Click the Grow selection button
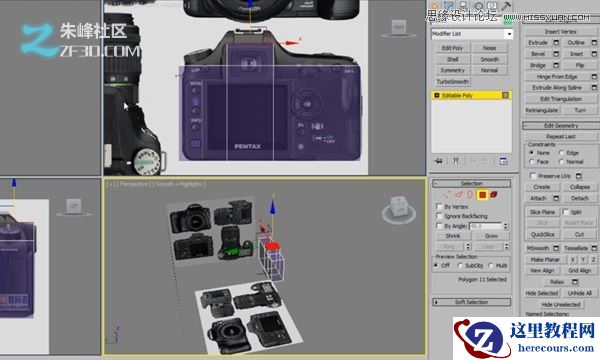The height and width of the screenshot is (360, 600). 491,236
